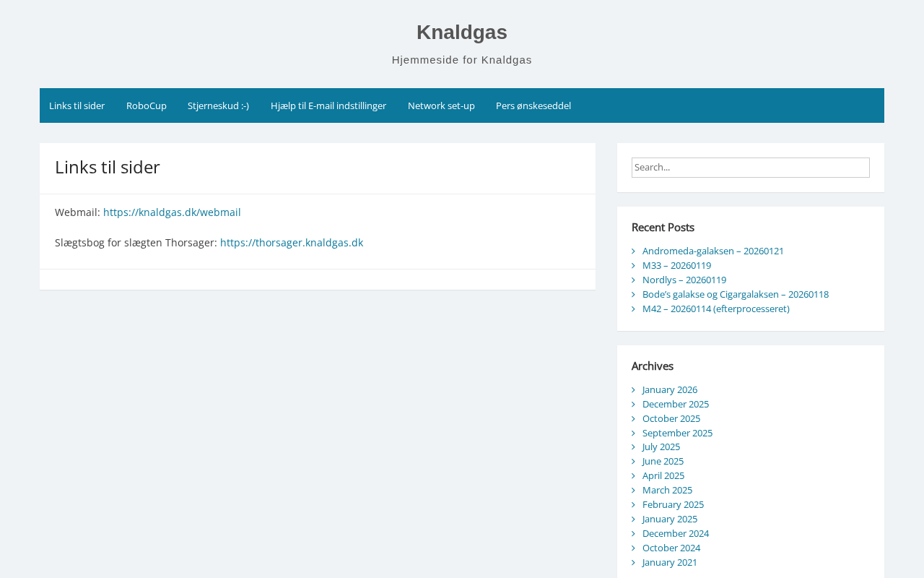Screen dimensions: 924x578
Task: Open the October 2025 archive
Action: 671,418
